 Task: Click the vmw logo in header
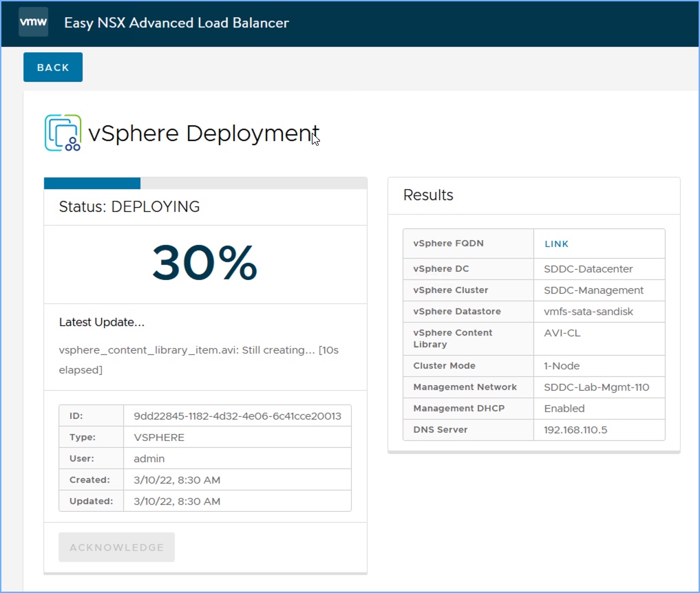pos(33,23)
